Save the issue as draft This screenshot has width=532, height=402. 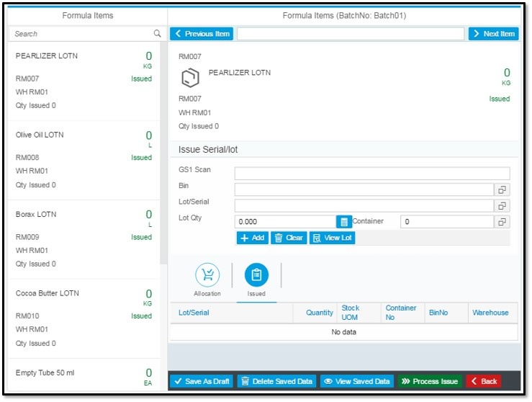202,381
